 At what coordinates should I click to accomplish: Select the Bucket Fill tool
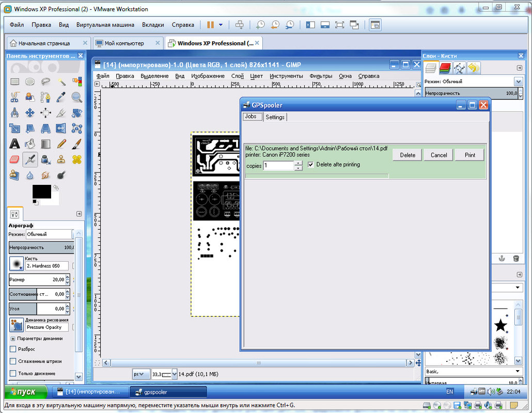(x=30, y=144)
